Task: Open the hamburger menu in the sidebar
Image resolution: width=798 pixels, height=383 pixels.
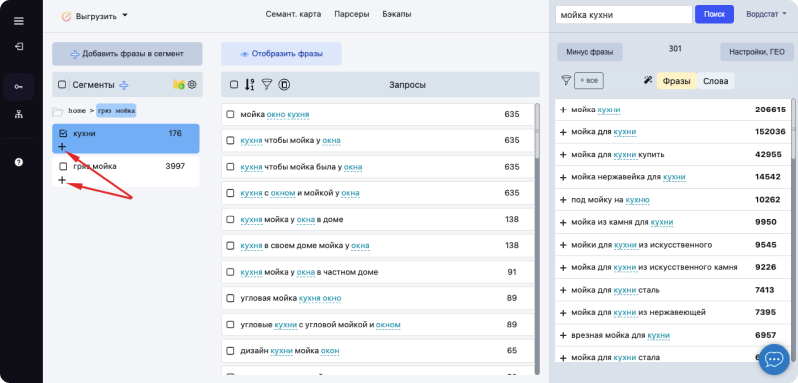Action: tap(19, 21)
